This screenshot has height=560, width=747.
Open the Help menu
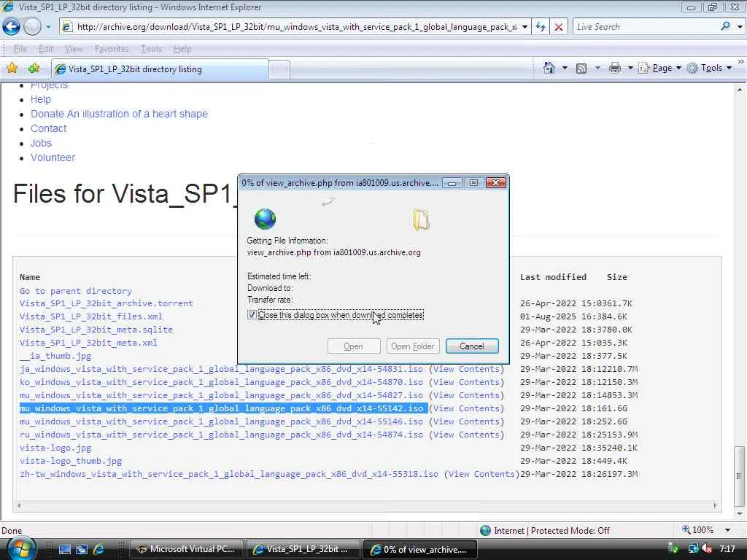[182, 49]
